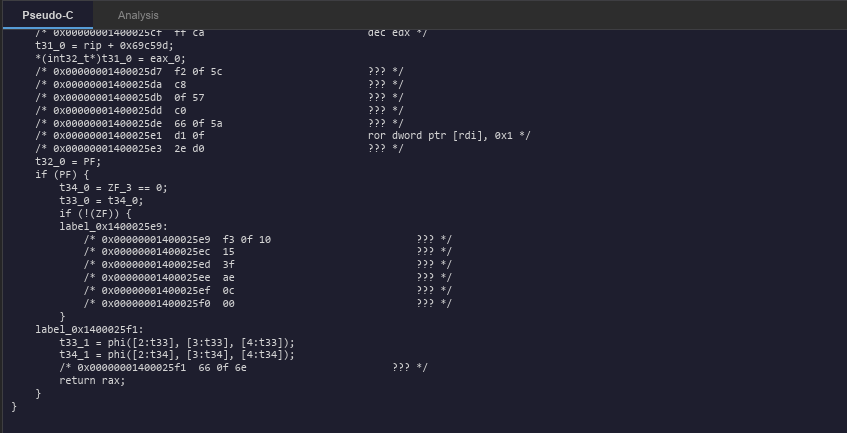Click the partially visible 'dec edx' comment line
Screen dimensions: 847x433
(231, 33)
